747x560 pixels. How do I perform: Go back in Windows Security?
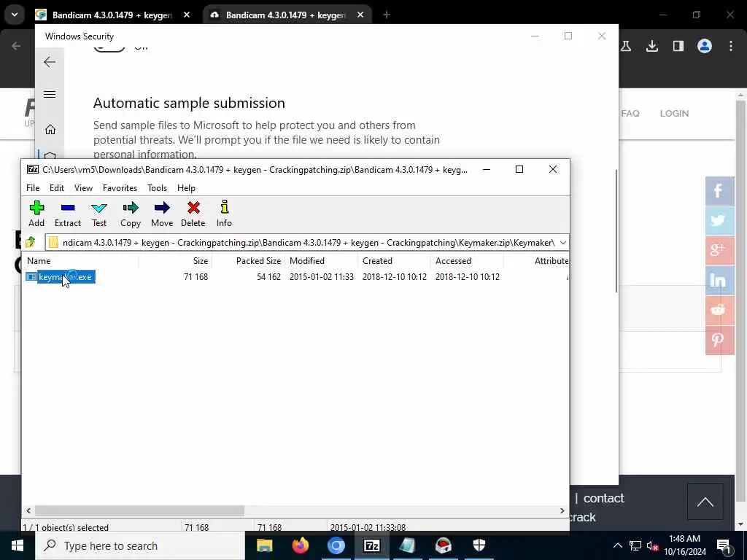pyautogui.click(x=50, y=62)
